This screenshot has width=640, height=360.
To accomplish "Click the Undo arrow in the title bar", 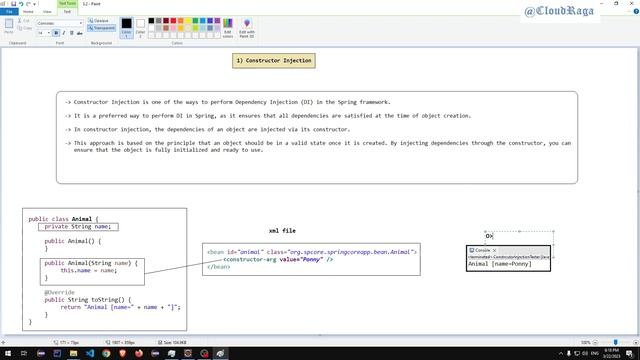I will click(21, 4).
